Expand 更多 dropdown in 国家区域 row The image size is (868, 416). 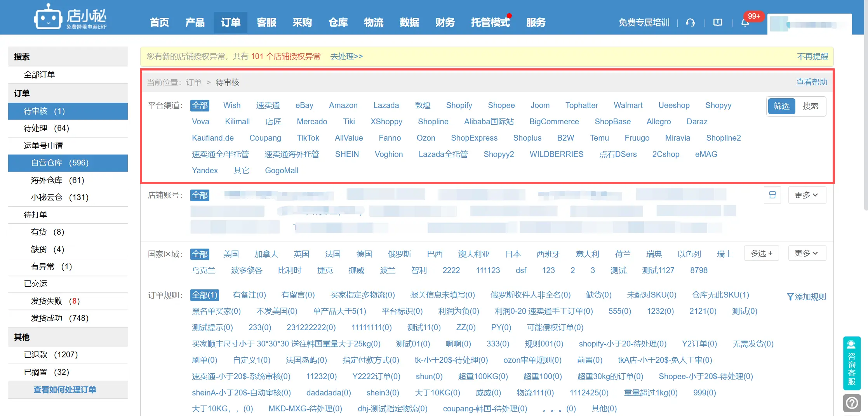click(x=807, y=253)
